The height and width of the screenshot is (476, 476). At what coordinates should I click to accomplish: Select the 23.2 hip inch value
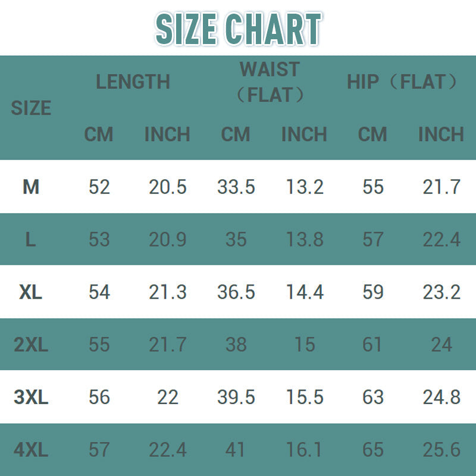click(441, 292)
